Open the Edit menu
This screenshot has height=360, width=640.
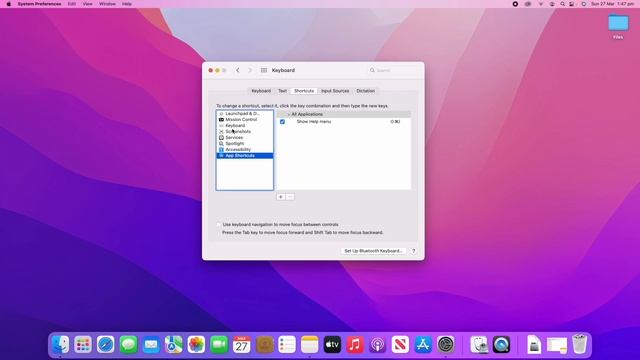tap(72, 4)
